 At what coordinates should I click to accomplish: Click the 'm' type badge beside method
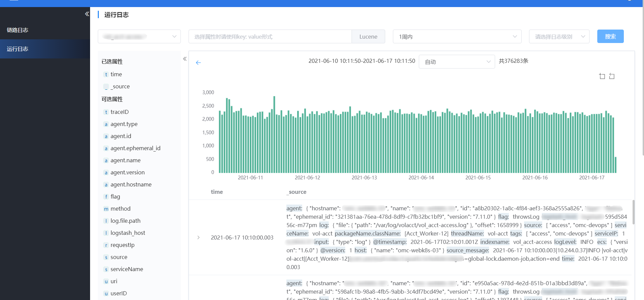[x=106, y=209]
